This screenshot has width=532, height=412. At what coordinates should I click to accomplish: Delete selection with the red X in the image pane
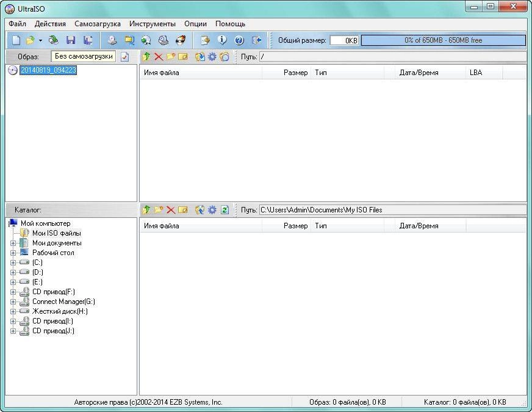159,57
